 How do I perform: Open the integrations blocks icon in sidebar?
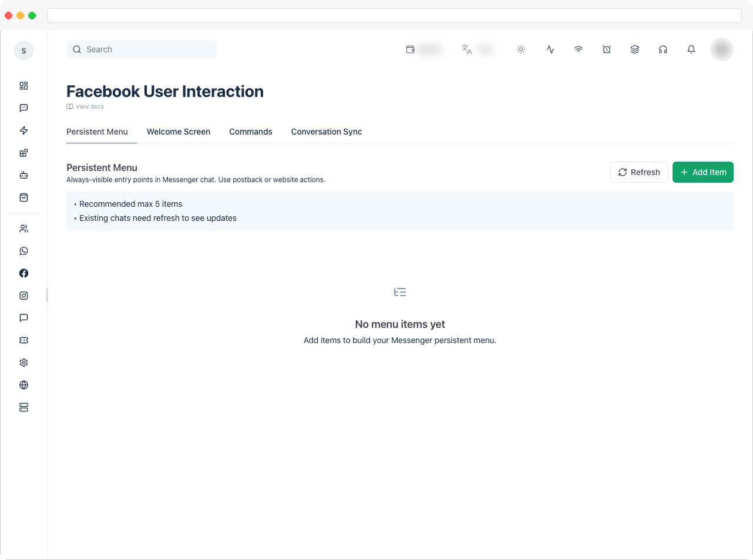pyautogui.click(x=23, y=153)
